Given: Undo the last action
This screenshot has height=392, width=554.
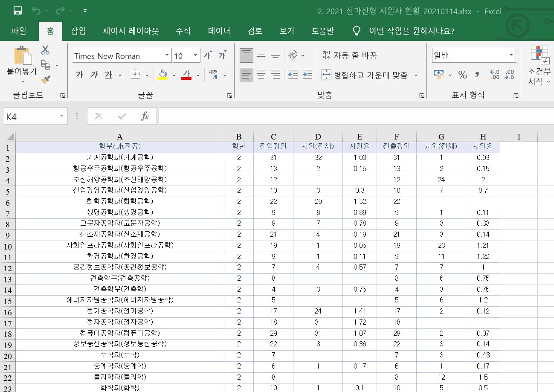Looking at the screenshot, I should pos(36,11).
